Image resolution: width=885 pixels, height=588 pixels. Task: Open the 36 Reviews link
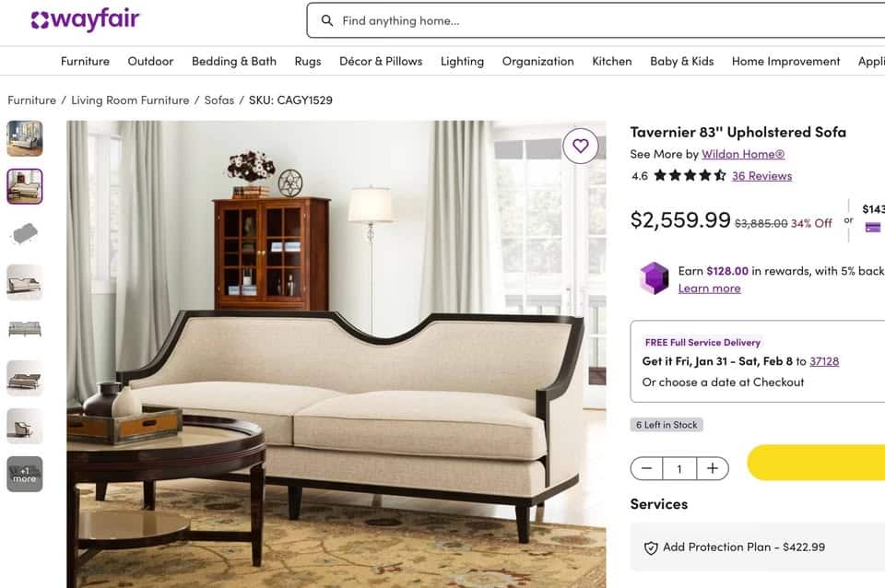point(761,176)
